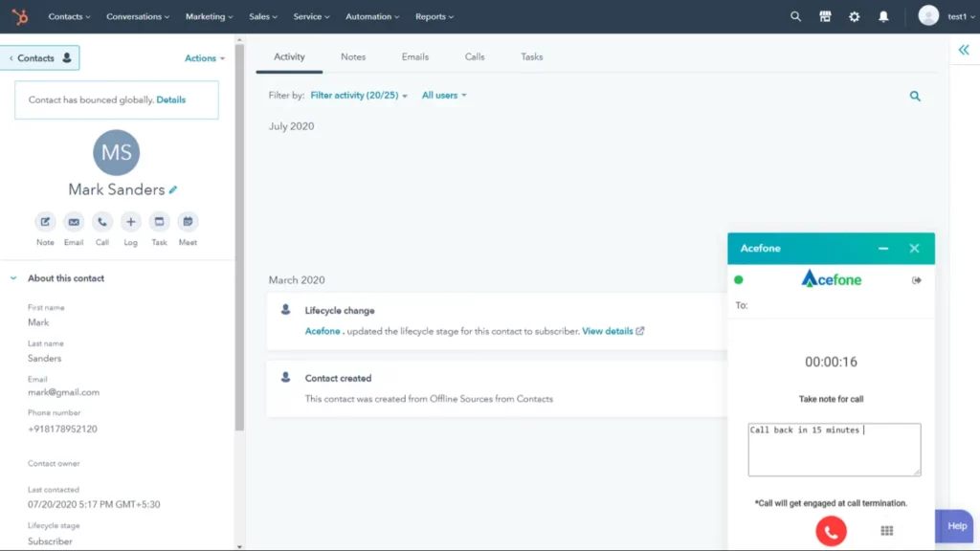Click the Email icon under Mark Sanders
The width and height of the screenshot is (980, 551).
(74, 222)
